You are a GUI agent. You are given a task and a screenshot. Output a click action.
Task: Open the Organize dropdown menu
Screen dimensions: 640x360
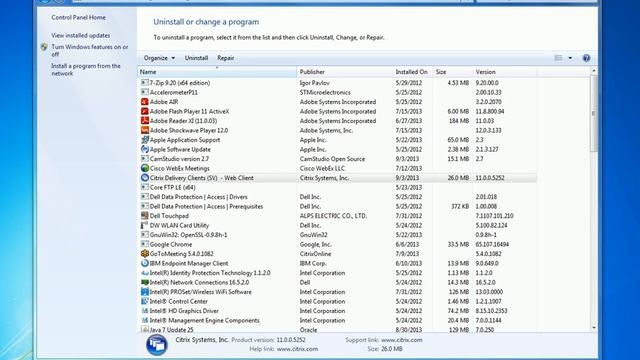pos(159,58)
